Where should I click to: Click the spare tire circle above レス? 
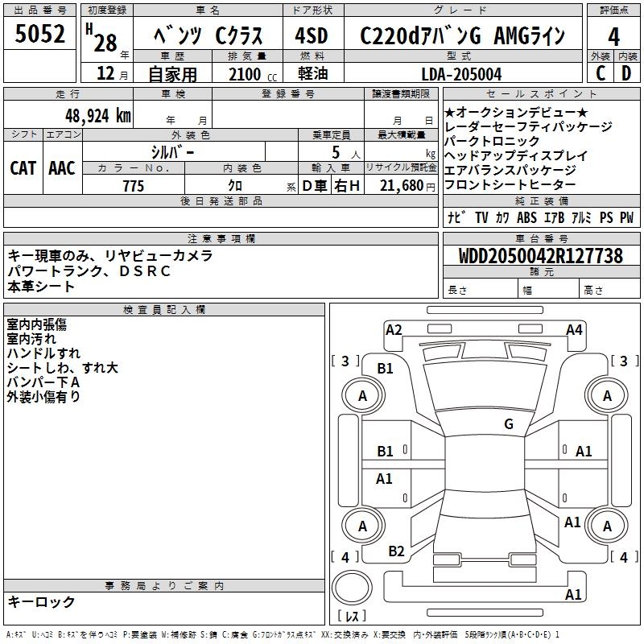(x=352, y=587)
